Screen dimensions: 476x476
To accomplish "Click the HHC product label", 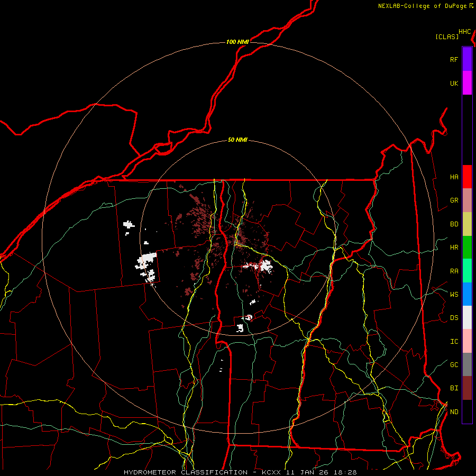I will click(465, 32).
